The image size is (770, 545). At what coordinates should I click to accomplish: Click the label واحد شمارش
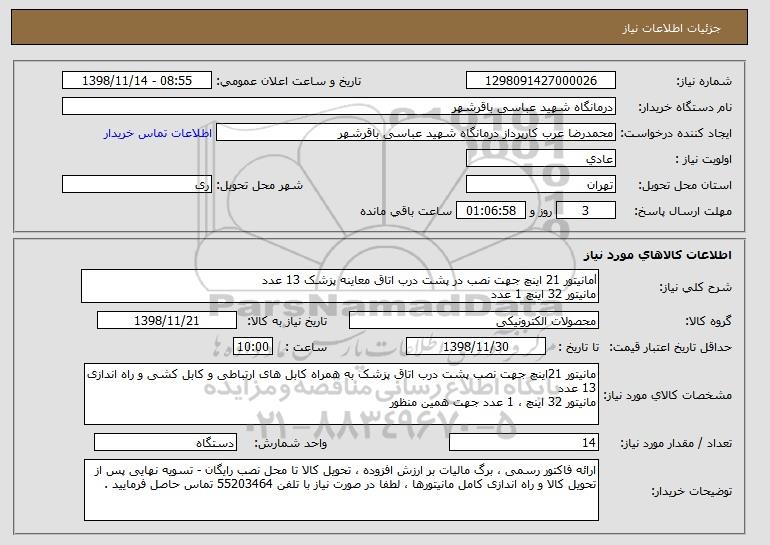291,443
